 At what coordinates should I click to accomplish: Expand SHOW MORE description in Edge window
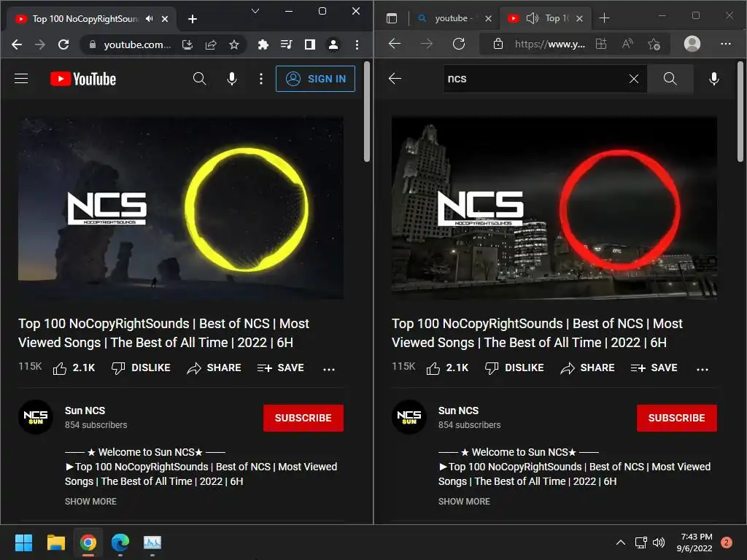click(x=464, y=502)
